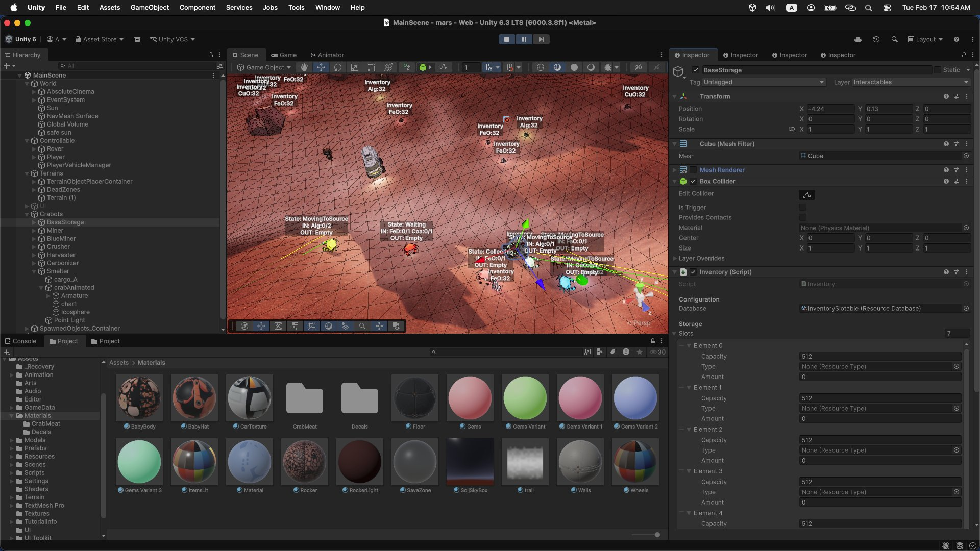Image resolution: width=980 pixels, height=551 pixels.
Task: Select the Rect transform tool
Action: click(x=372, y=67)
